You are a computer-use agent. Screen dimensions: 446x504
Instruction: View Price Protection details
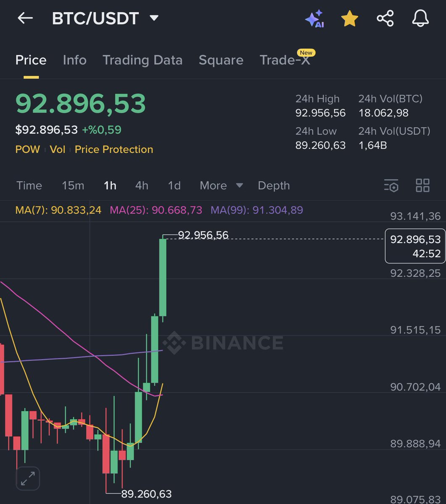click(x=113, y=149)
